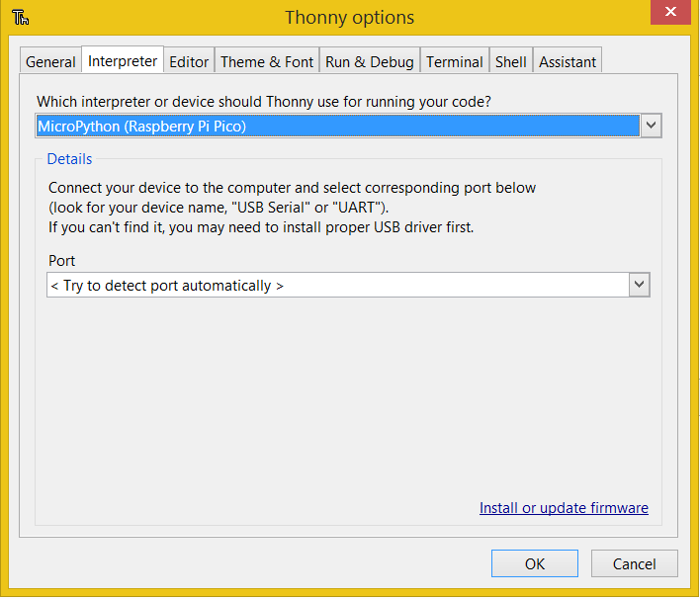Click the 'install proper USB driver first' line
The image size is (700, 599).
coord(261,227)
